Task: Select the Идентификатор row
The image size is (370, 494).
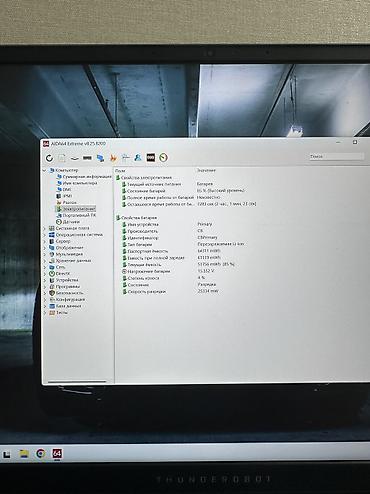Action: click(140, 238)
